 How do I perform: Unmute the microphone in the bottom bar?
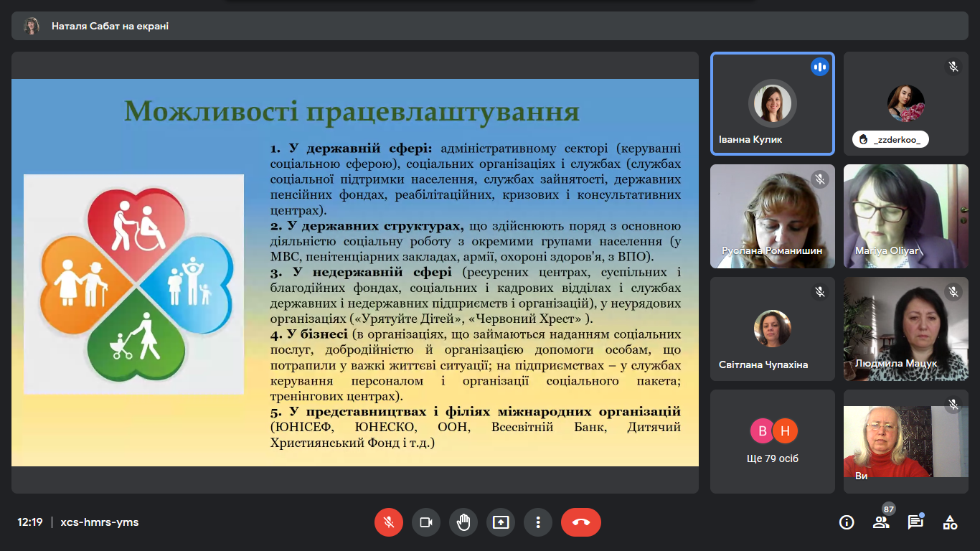click(x=389, y=522)
